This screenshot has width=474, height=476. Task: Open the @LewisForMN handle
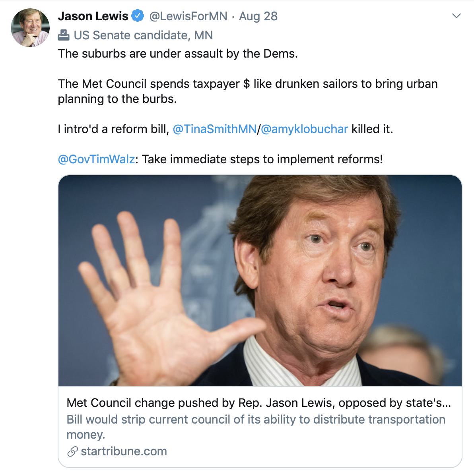[188, 16]
